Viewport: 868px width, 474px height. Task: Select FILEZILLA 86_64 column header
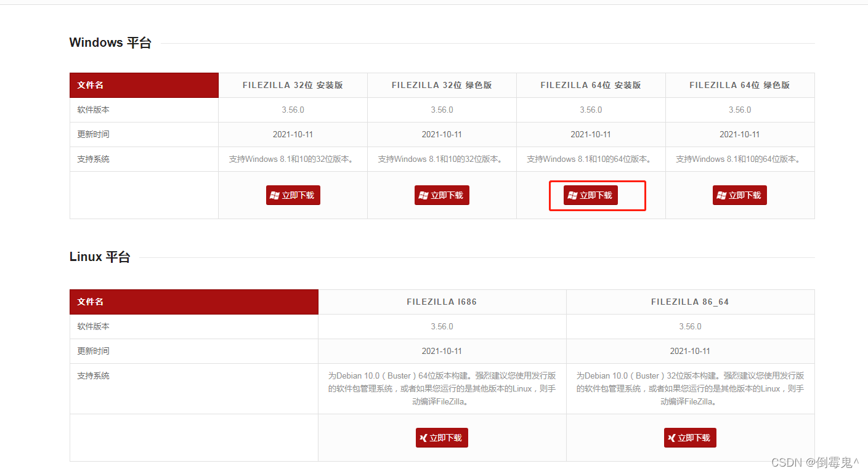[690, 302]
